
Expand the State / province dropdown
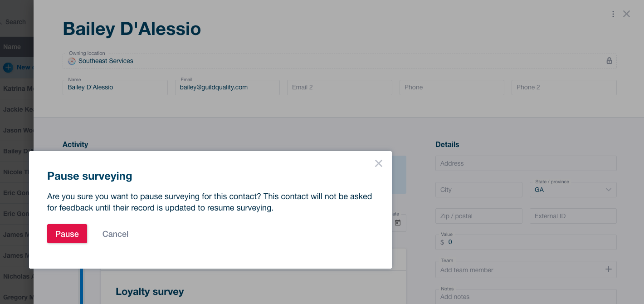(x=609, y=190)
